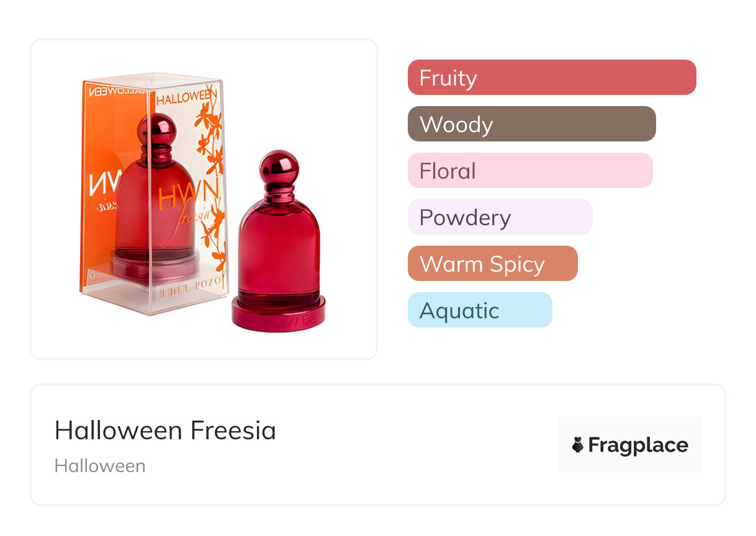Click the standalone bottle's round metallic cap

pos(279,166)
